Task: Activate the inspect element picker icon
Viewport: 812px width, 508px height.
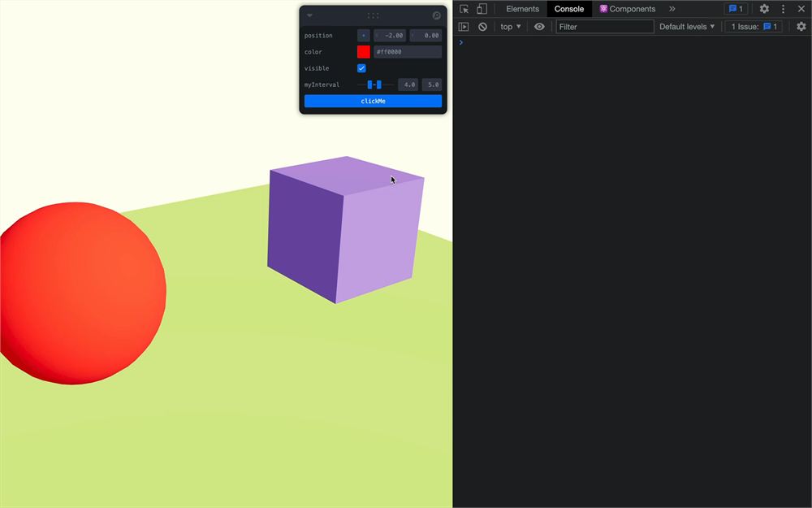Action: tap(464, 9)
